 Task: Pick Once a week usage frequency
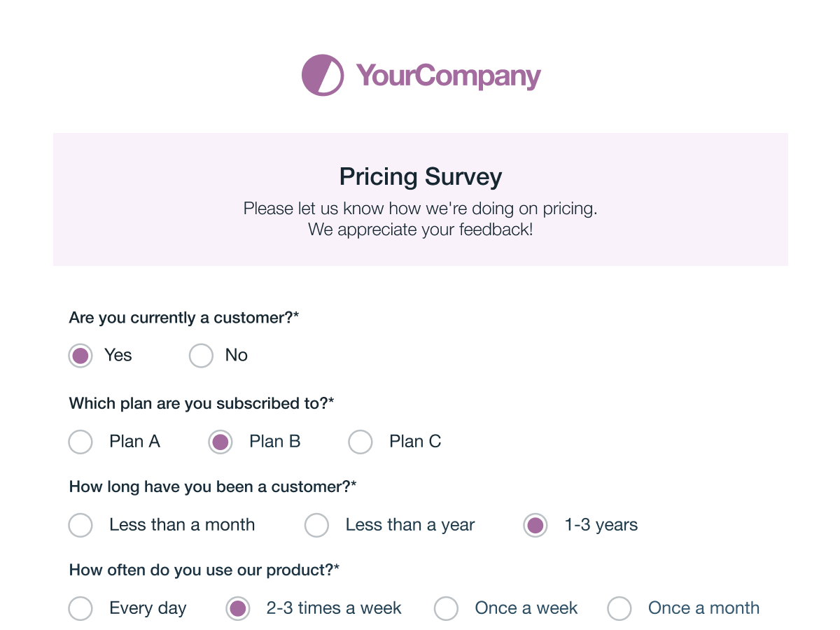pyautogui.click(x=446, y=608)
